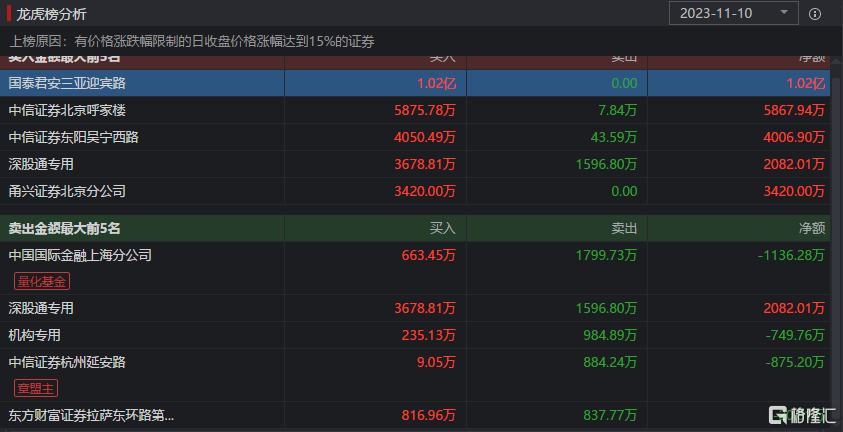Click the 1799.73万 sell amount
Viewport: 843px width, 432px height.
tap(606, 255)
